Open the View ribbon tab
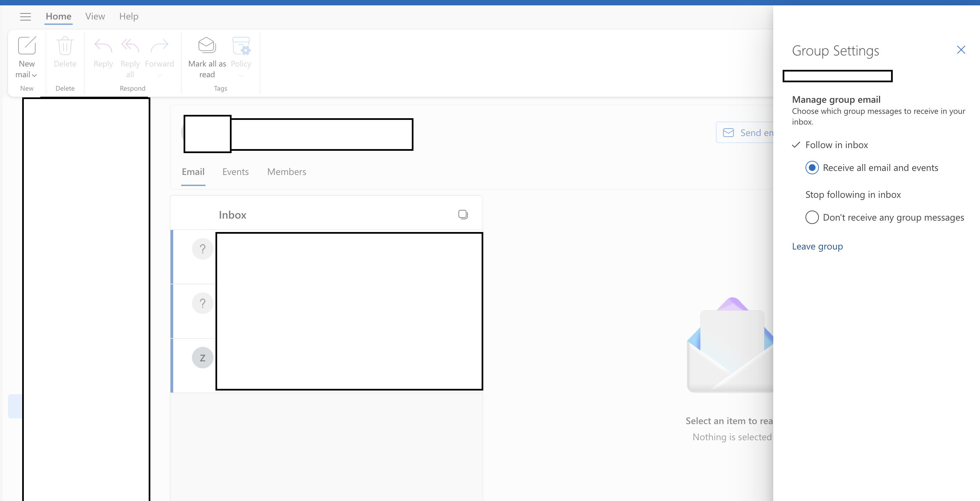This screenshot has width=980, height=501. (x=95, y=16)
